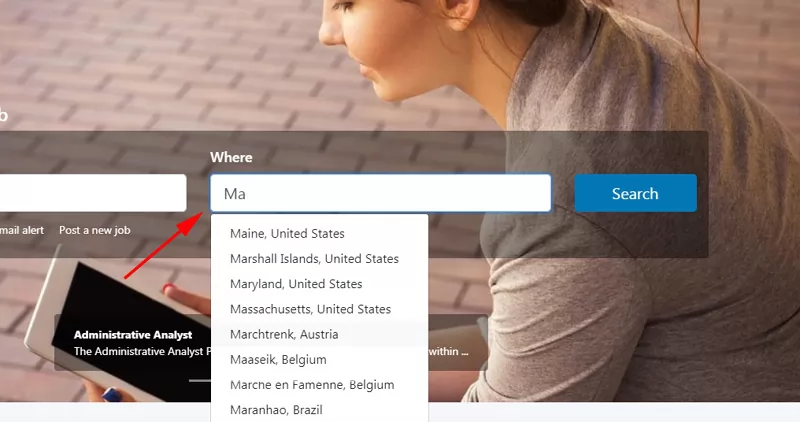Screen dimensions: 800x422
Task: Pick Marchtrenk, Austria suggestion
Action: (319, 334)
